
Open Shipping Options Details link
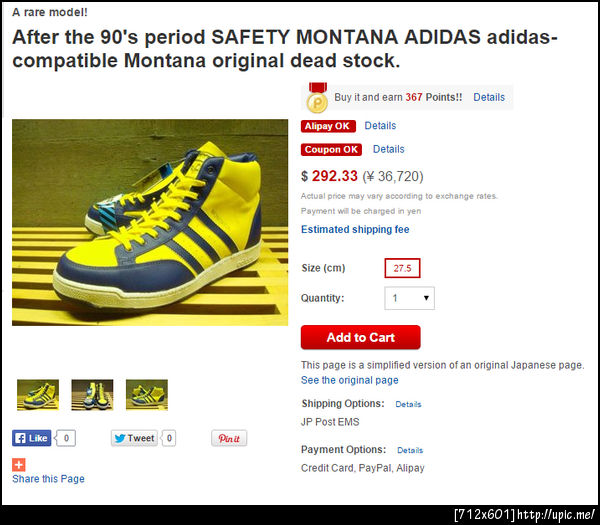408,405
